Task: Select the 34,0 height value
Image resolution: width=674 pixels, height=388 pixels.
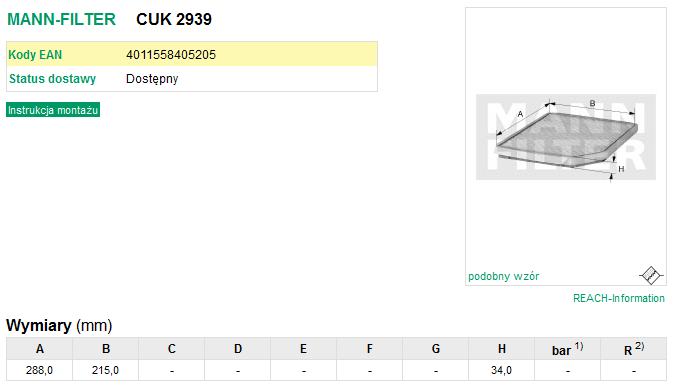Action: pos(501,370)
